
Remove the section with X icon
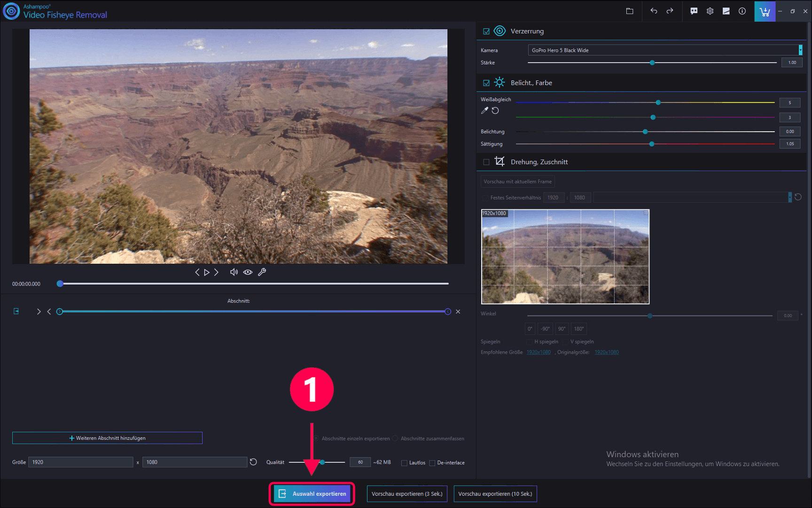458,311
